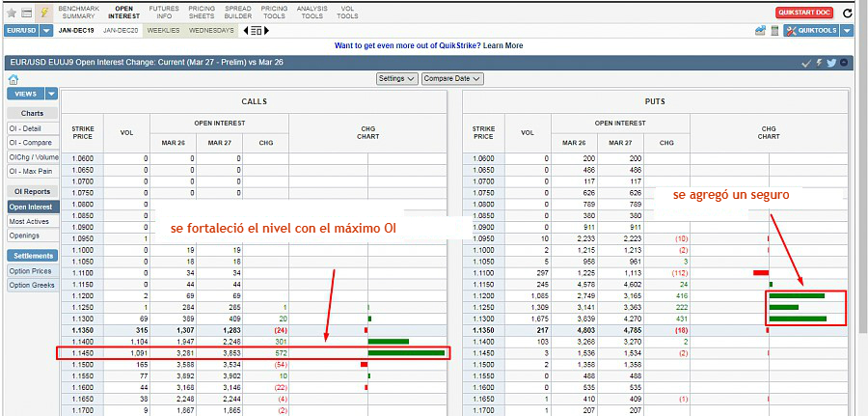Click the checkmark icon in header bar
Viewport: 868px width, 416px height.
[806, 62]
